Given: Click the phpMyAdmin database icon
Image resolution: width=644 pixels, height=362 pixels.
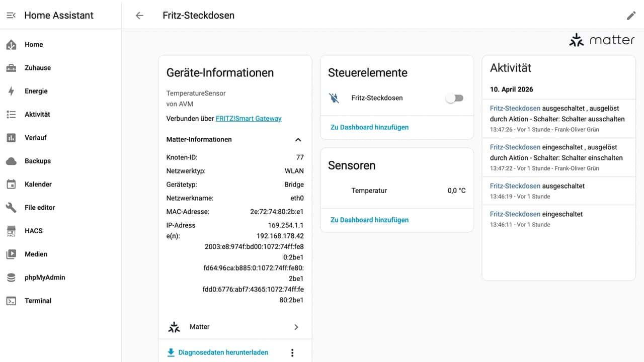Looking at the screenshot, I should coord(11,278).
